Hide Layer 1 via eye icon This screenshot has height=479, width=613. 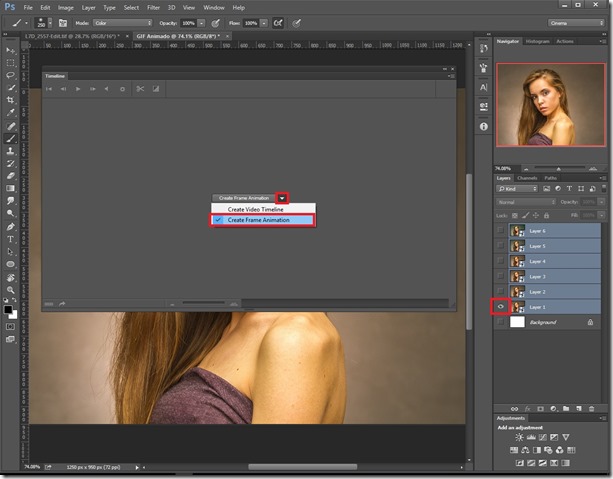tap(500, 307)
